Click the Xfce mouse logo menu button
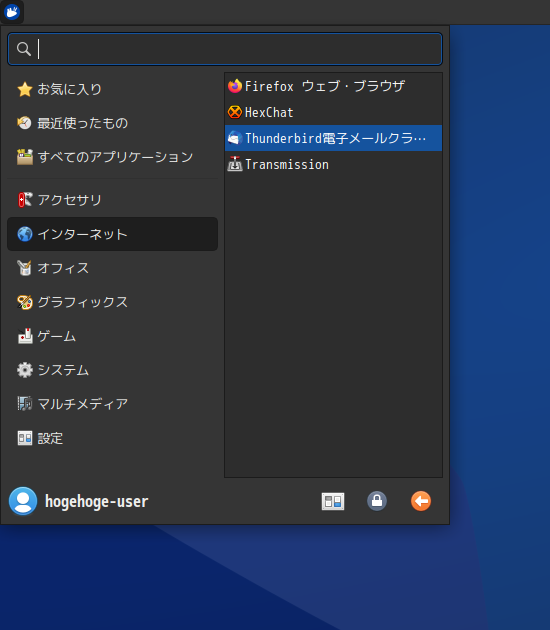This screenshot has height=630, width=550. click(12, 12)
